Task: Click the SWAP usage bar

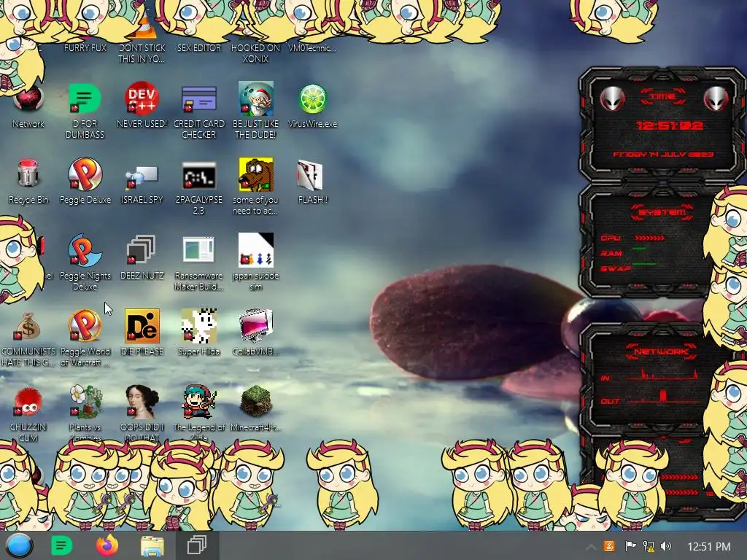Action: click(x=644, y=263)
